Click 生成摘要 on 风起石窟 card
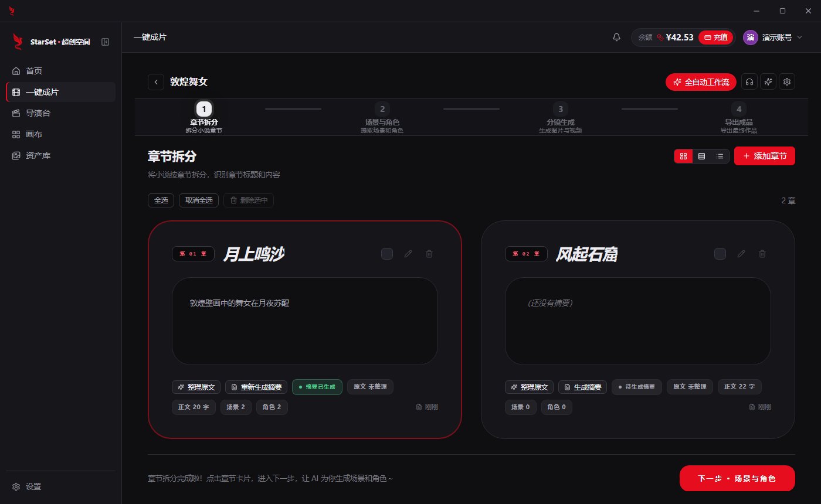 [x=582, y=387]
